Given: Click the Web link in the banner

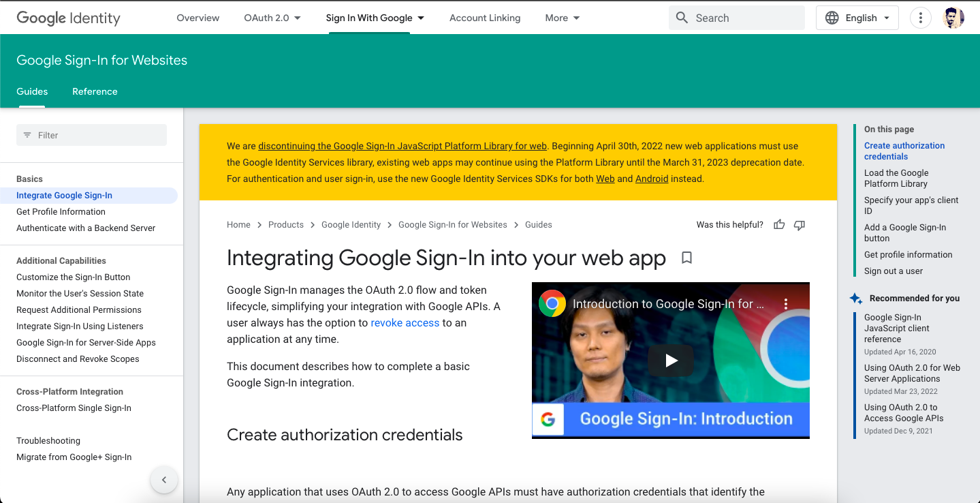Looking at the screenshot, I should pos(605,179).
